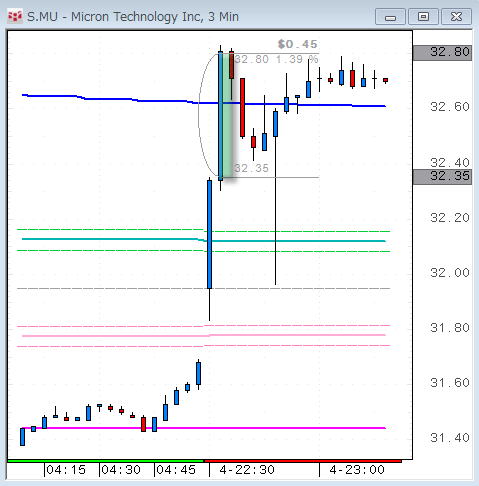Click the green shaded measurement box

click(x=226, y=115)
